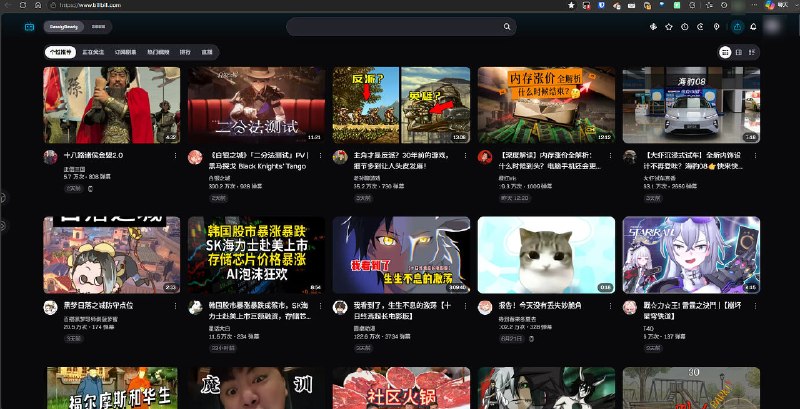Play the white car 海豹08 thumbnail
The image size is (800, 409).
691,105
